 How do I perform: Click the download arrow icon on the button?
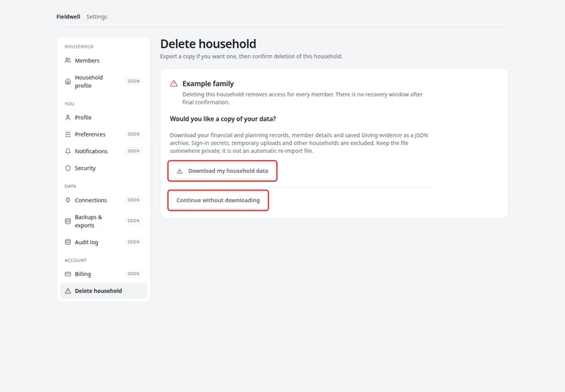pyautogui.click(x=180, y=171)
